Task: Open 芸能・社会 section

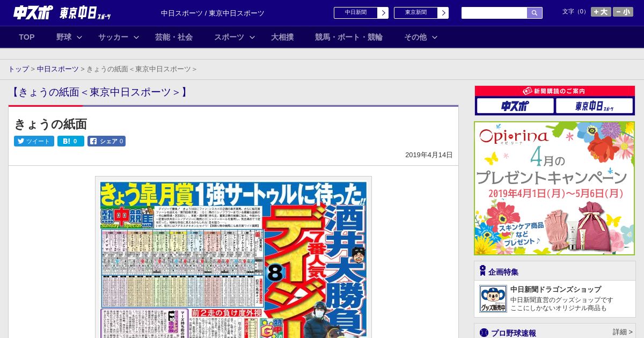Action: (174, 37)
